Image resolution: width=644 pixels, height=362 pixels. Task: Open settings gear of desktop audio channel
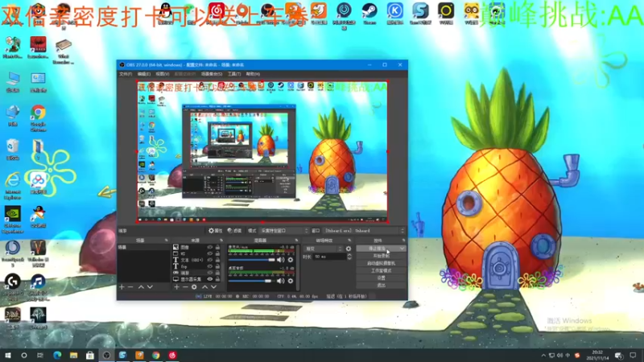291,281
